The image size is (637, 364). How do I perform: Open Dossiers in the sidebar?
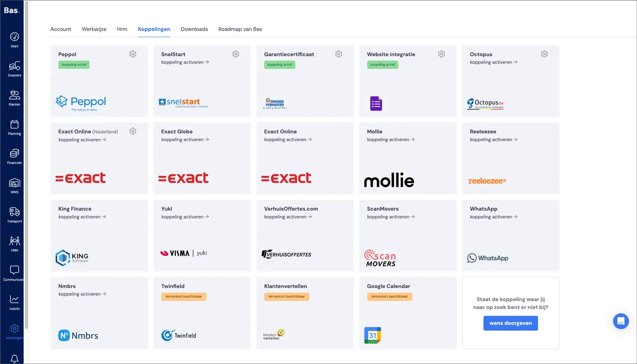[x=14, y=69]
